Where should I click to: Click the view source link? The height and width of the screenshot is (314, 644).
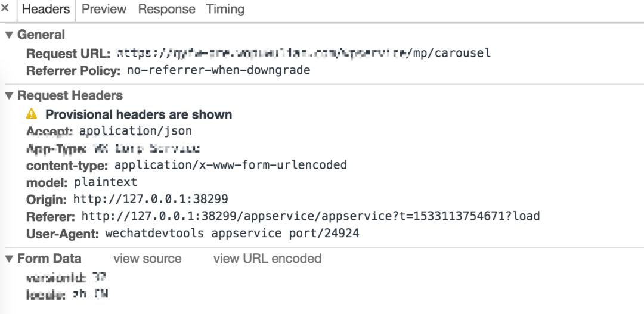(x=147, y=259)
